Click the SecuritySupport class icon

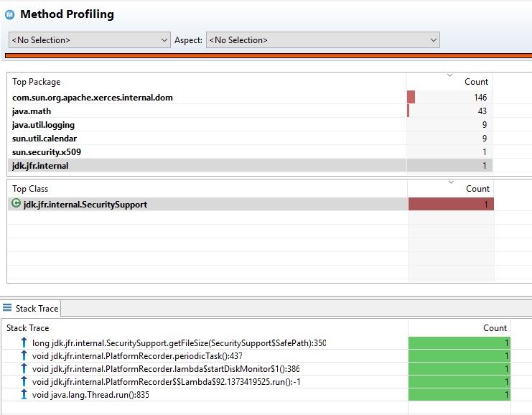[x=17, y=204]
